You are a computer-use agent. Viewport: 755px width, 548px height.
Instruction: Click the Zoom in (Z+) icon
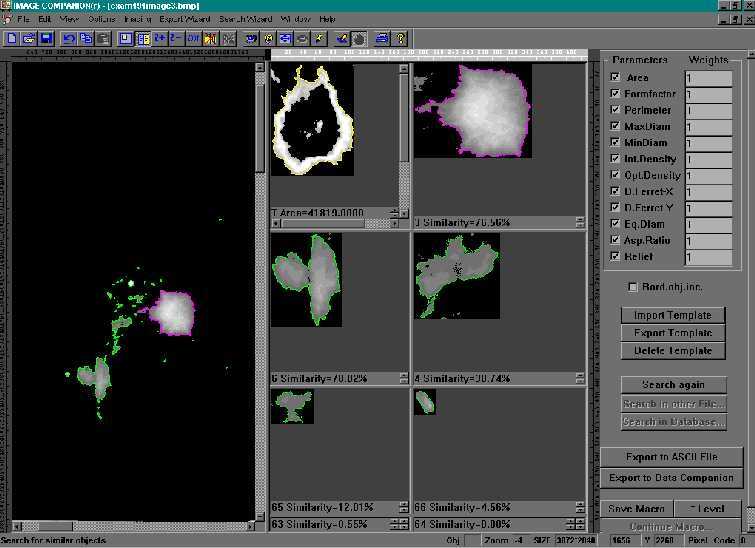tap(160, 38)
